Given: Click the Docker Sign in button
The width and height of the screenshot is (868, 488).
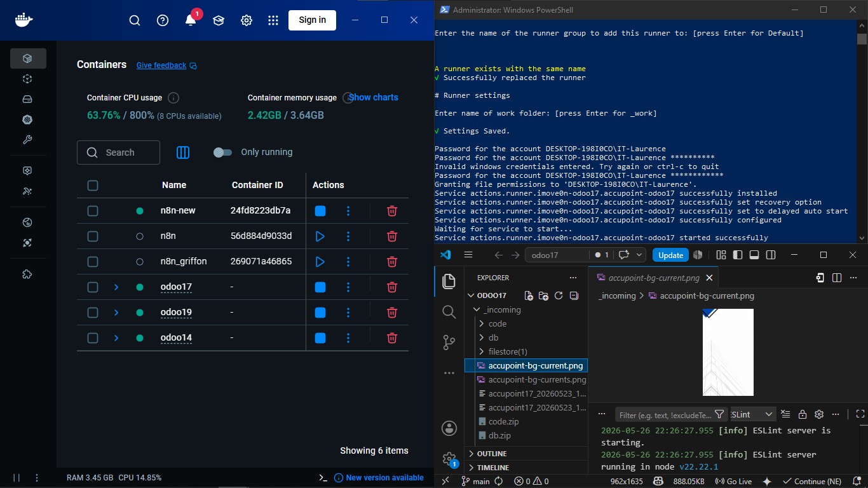Looking at the screenshot, I should pos(312,20).
